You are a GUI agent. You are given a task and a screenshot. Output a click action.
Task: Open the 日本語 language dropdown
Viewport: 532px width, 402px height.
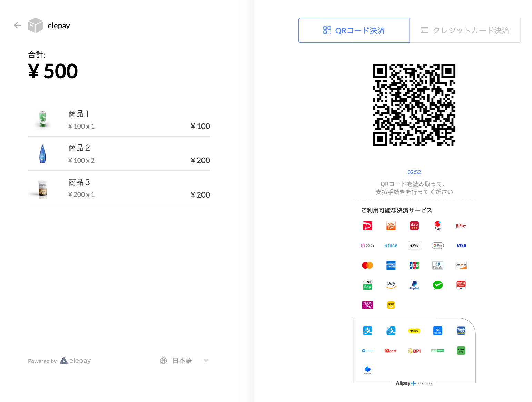[x=182, y=361]
